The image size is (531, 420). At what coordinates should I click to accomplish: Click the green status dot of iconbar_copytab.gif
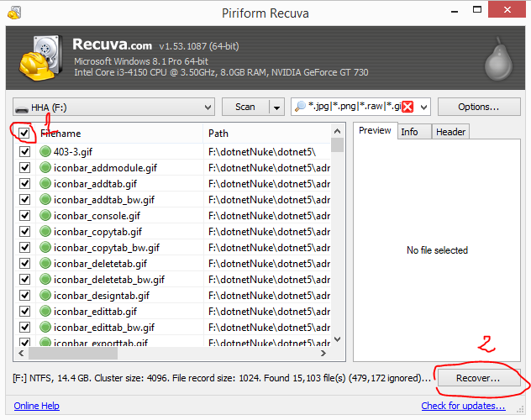[x=45, y=231]
